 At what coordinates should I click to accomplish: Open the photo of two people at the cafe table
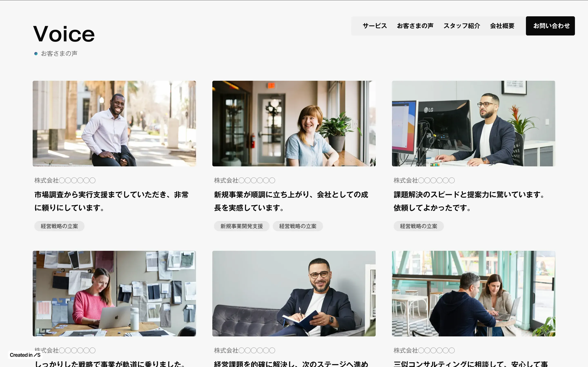click(x=473, y=293)
